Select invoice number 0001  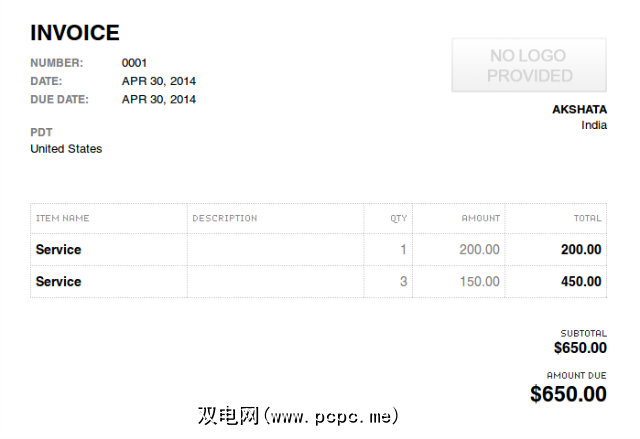pos(134,63)
